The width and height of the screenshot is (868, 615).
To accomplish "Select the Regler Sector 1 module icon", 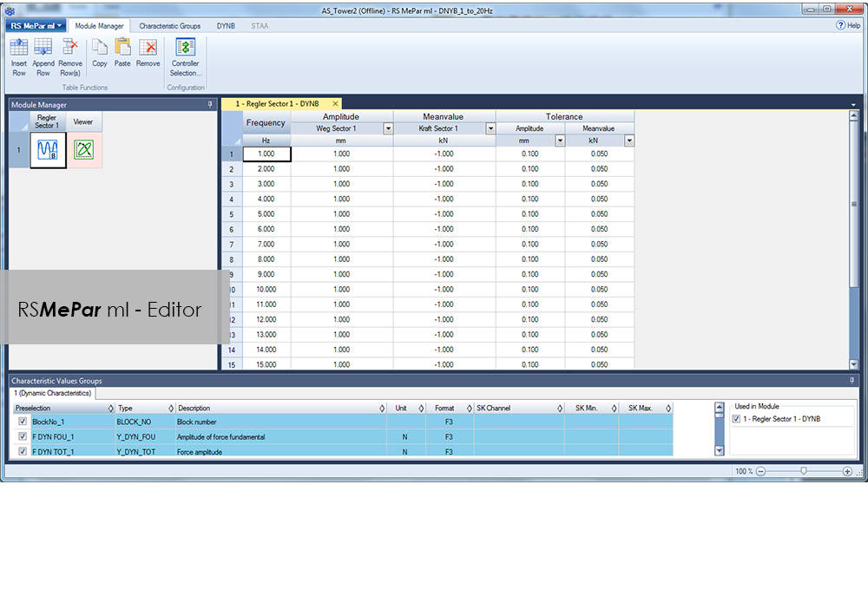I will click(x=47, y=150).
